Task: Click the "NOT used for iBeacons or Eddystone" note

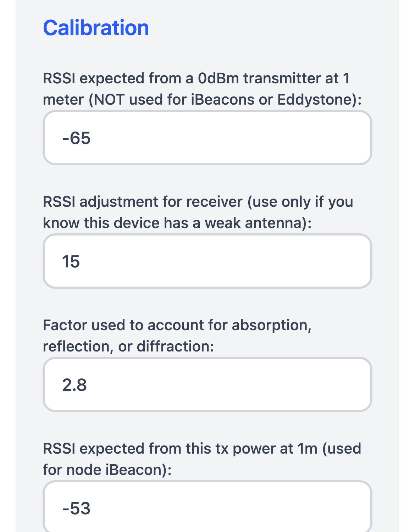Action: click(x=225, y=100)
